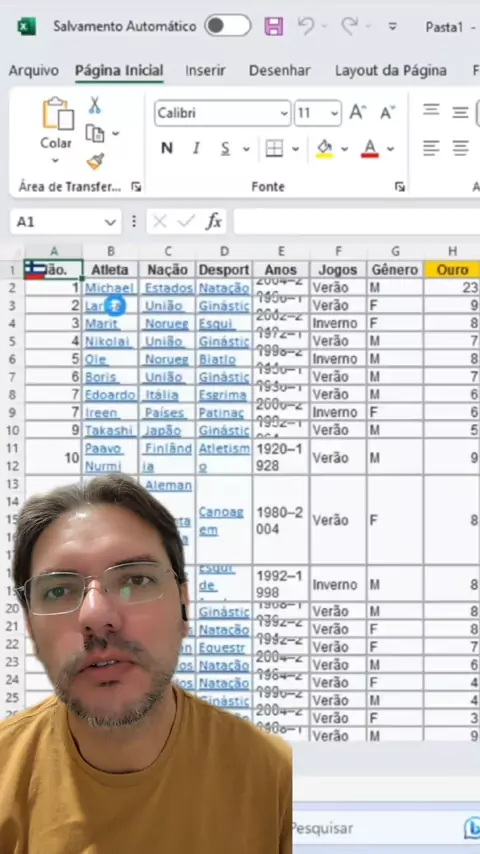Click the Increase Font Size icon

tap(357, 113)
